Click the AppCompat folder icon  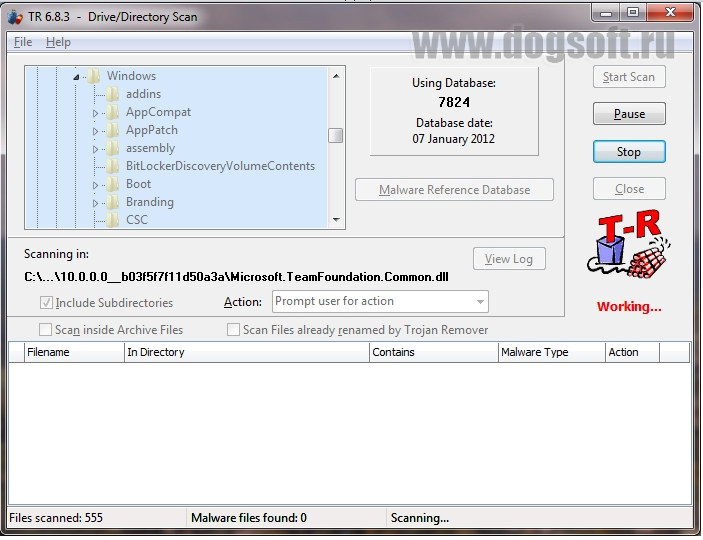(x=113, y=112)
